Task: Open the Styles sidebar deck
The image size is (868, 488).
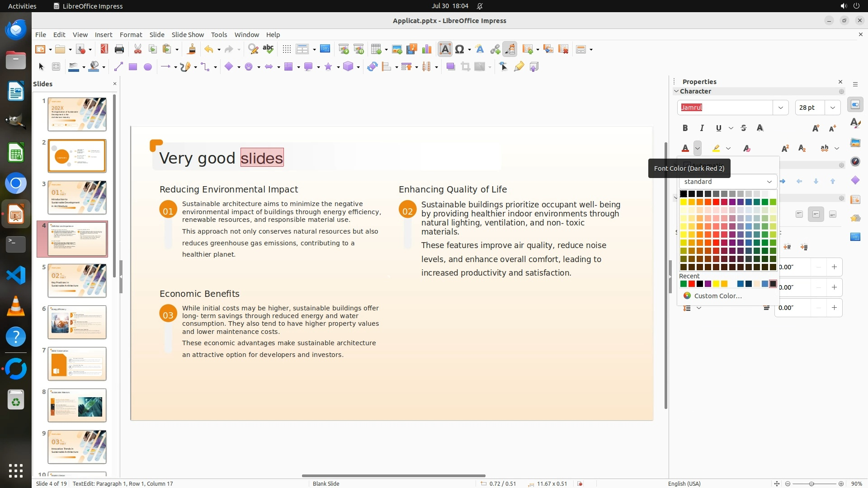Action: coord(855,123)
